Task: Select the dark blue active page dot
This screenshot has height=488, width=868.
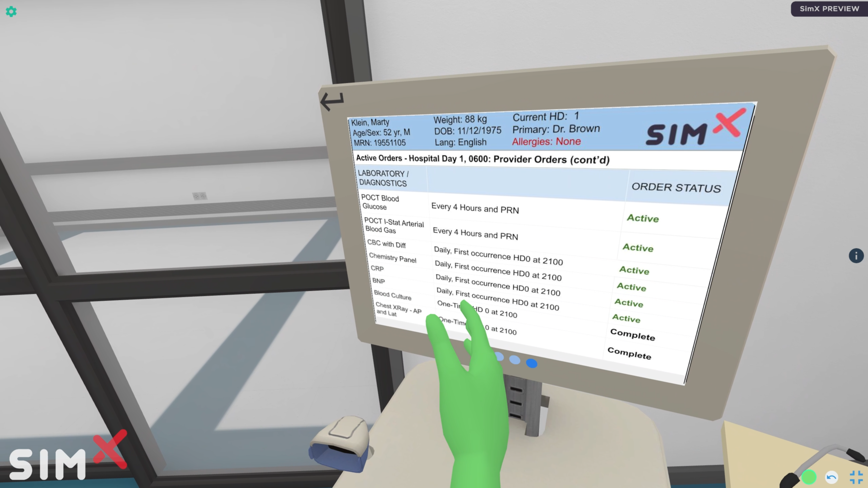Action: (x=532, y=363)
